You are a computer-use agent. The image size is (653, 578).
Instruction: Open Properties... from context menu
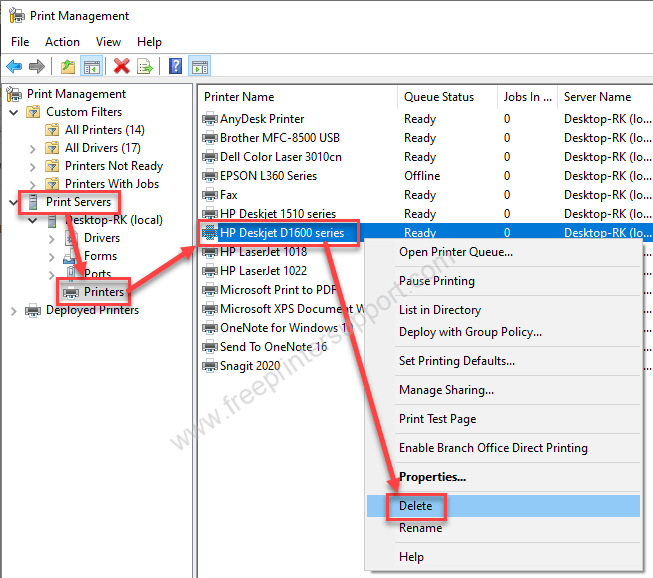pos(503,477)
